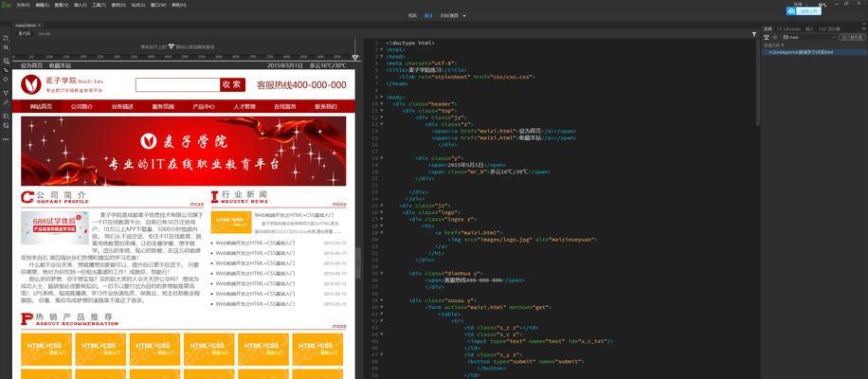The image size is (868, 379).
Task: Click the red leaf logo on the page
Action: point(31,84)
